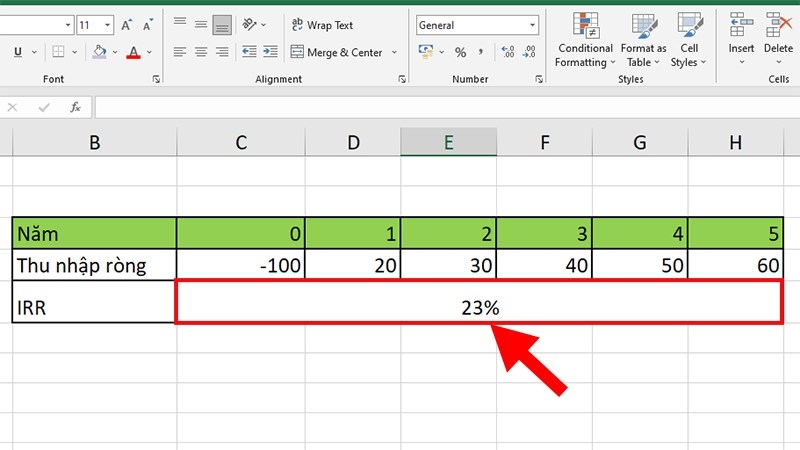Apply Percent Style to the cell
This screenshot has height=450, width=800.
(461, 52)
